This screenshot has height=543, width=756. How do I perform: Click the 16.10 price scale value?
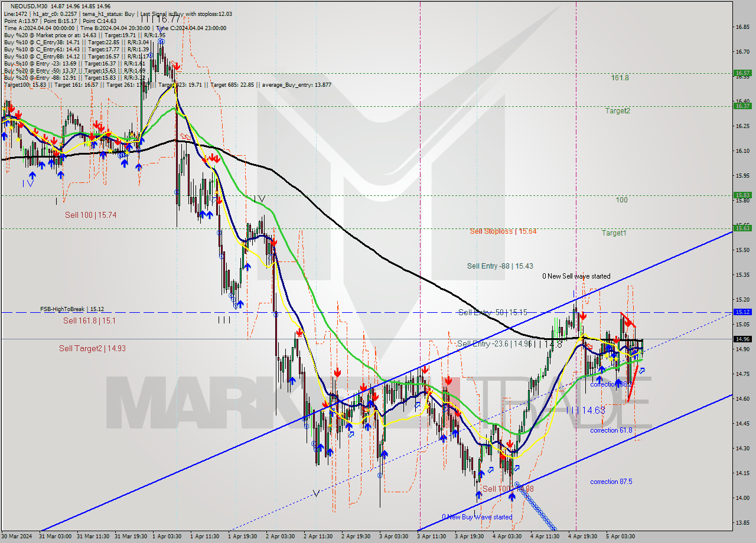(x=742, y=151)
